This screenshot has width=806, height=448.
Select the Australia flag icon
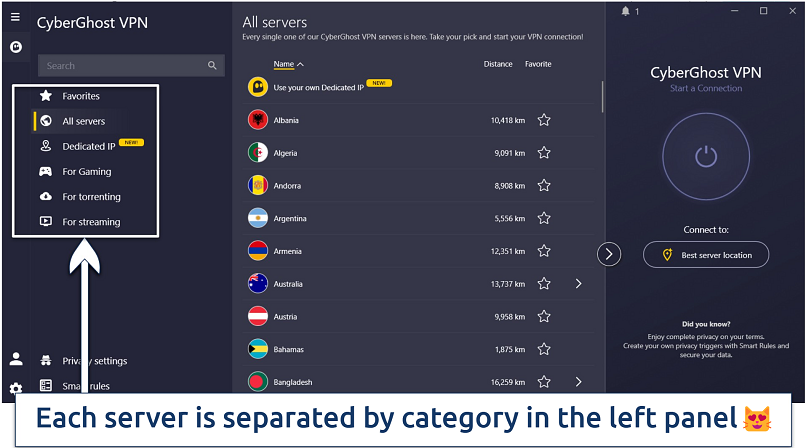pos(258,284)
